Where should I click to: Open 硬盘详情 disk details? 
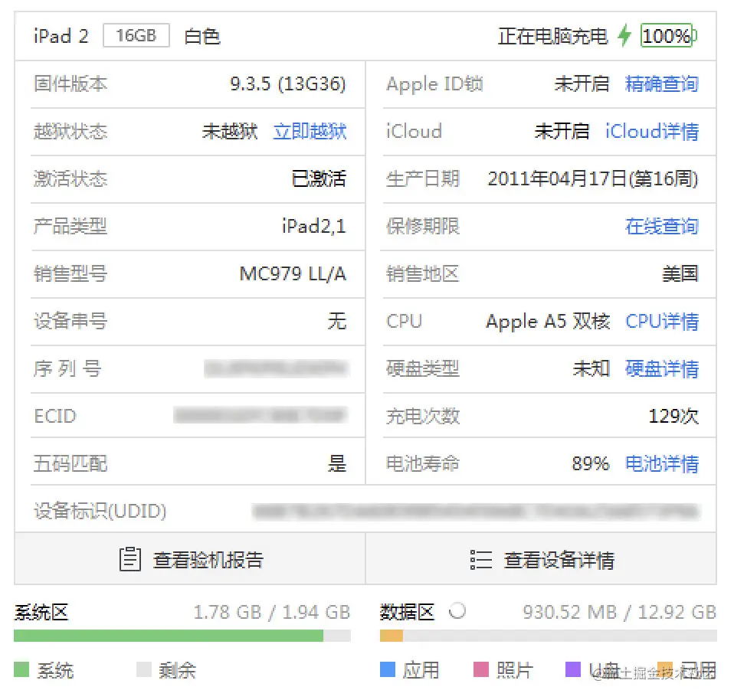point(661,369)
